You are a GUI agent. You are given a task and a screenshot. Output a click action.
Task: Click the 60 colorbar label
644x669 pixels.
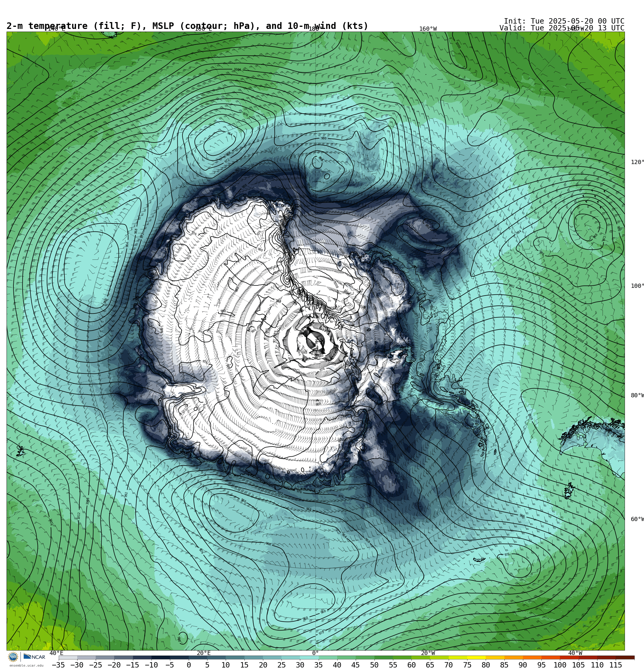(x=411, y=665)
